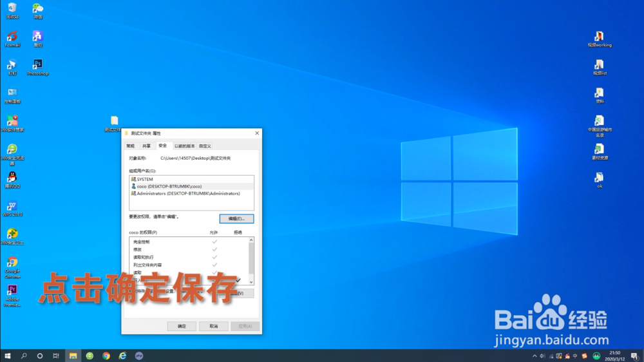644x362 pixels.
Task: Click the 完全控制 full control permission row
Action: point(189,242)
